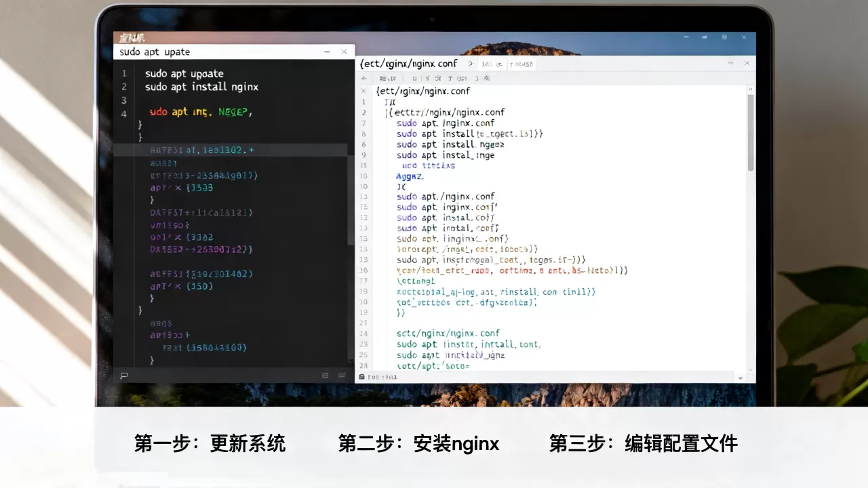Open the chat icon in the terminal's bottom bar
Screen dimensions: 868x488
click(124, 375)
